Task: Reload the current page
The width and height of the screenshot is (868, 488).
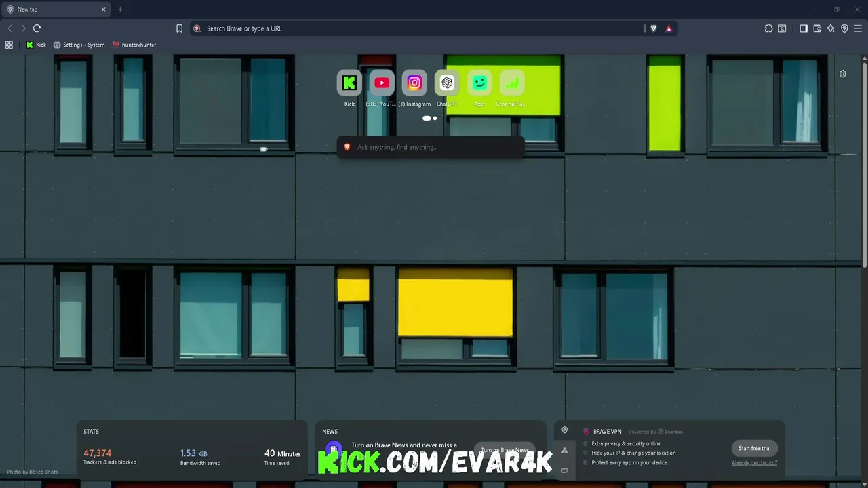Action: tap(37, 28)
